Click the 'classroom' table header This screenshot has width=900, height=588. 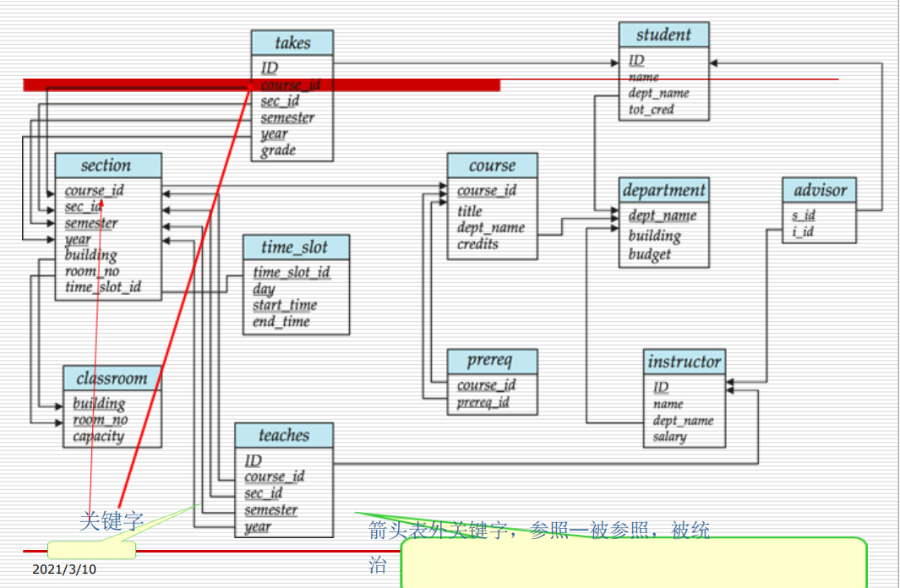(x=112, y=378)
